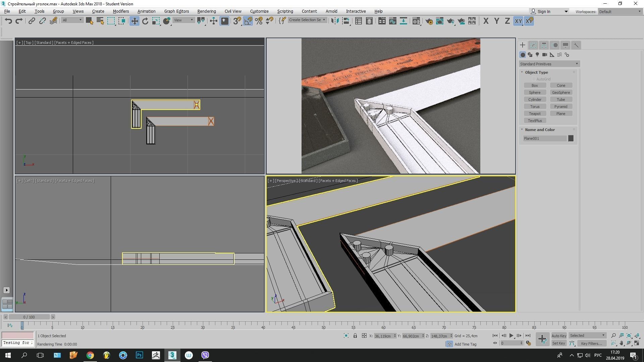Viewport: 644px width, 362px height.
Task: Open the Scripting menu
Action: tap(285, 11)
